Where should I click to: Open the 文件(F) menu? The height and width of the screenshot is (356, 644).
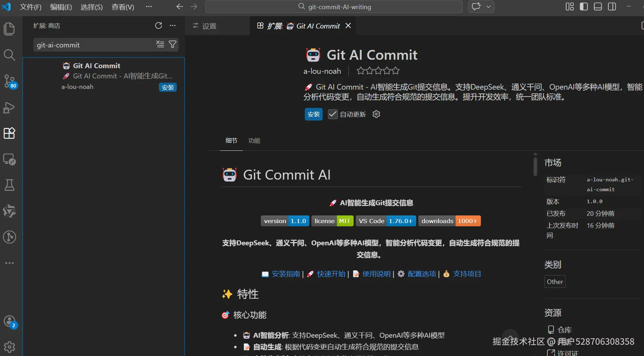(31, 7)
